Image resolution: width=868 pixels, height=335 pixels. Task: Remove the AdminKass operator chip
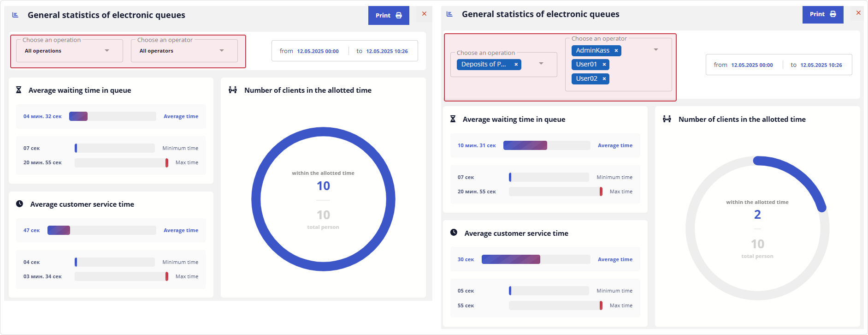[x=616, y=51]
